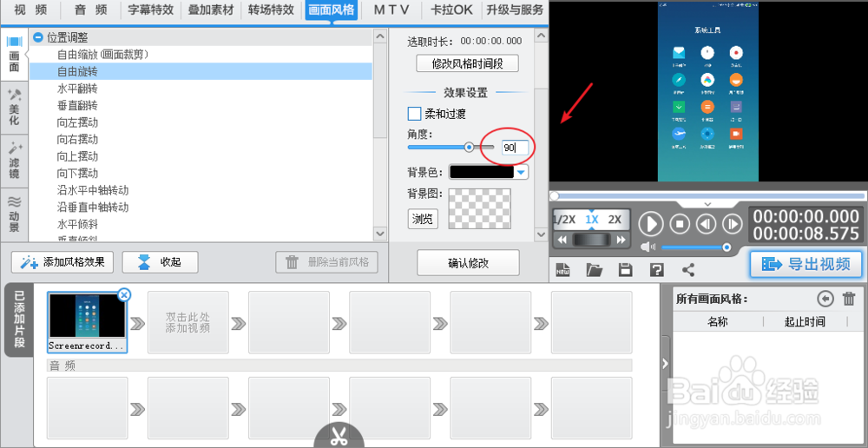Click the 背景图 preview thumbnail
868x448 pixels.
[x=479, y=208]
